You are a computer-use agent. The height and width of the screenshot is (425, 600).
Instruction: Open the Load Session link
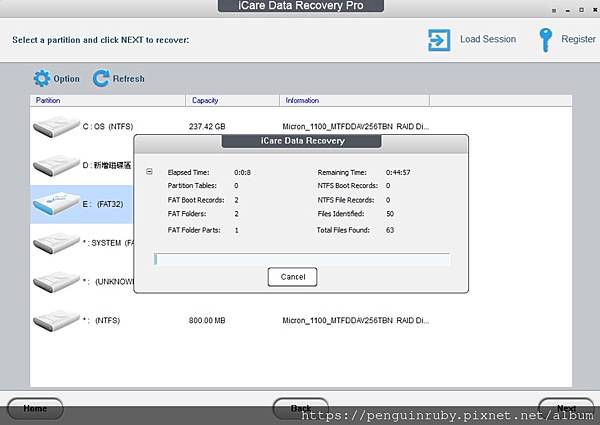point(488,39)
